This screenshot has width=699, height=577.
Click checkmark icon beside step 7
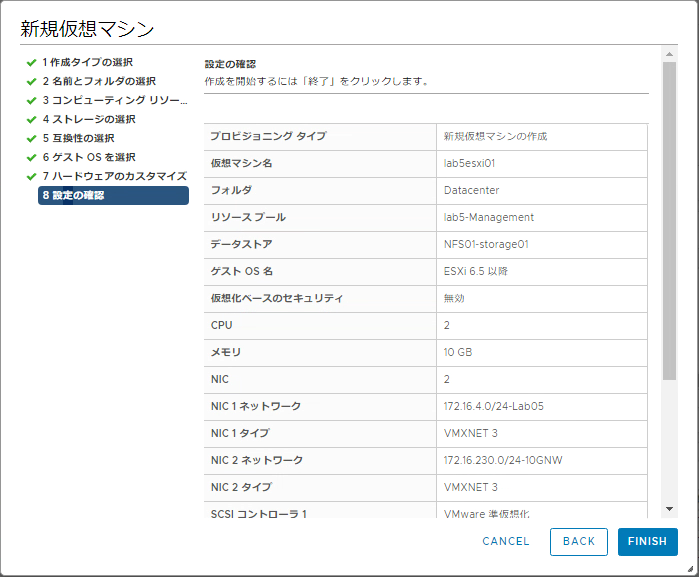point(31,177)
